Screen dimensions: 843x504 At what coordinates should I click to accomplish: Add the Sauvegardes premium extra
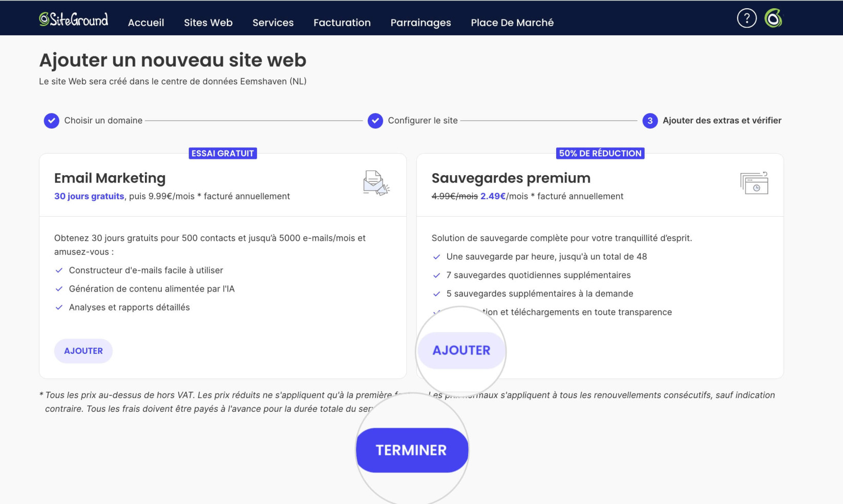[x=461, y=350]
